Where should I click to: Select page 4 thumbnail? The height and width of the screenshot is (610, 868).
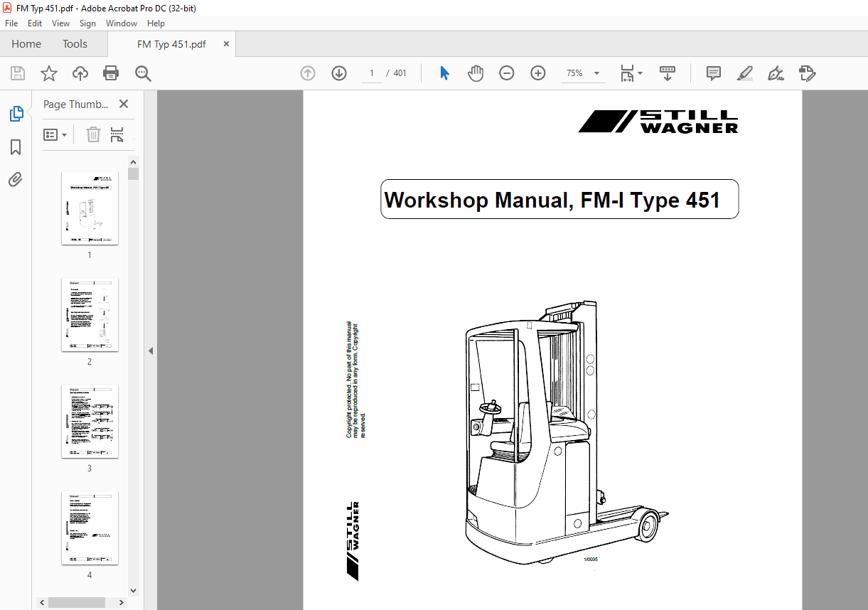(90, 528)
